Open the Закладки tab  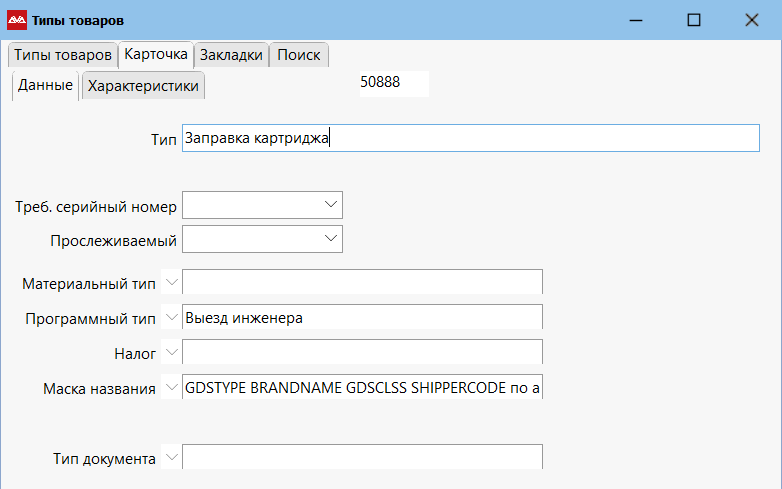(x=231, y=55)
